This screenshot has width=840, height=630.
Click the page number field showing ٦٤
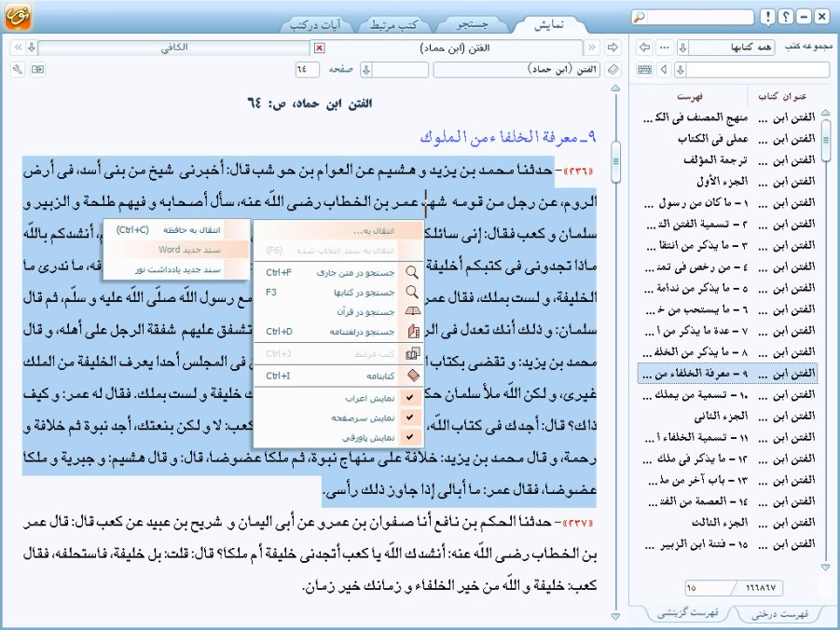(307, 70)
